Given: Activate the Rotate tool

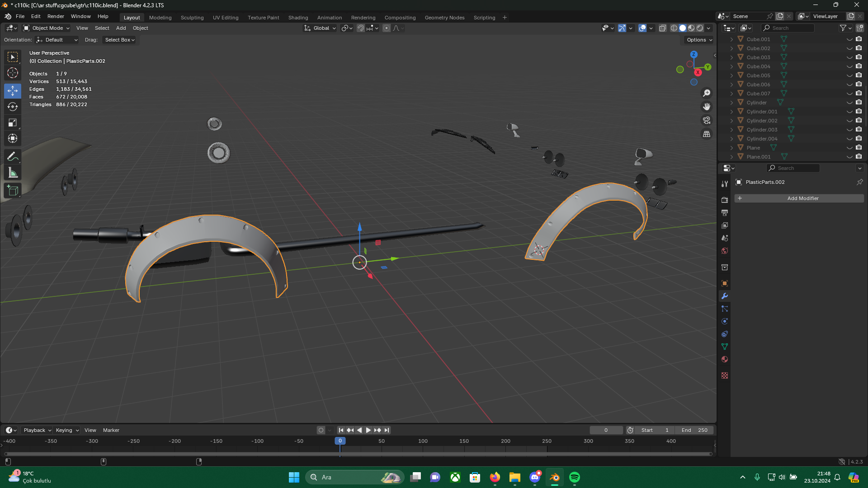Looking at the screenshot, I should pyautogui.click(x=13, y=107).
